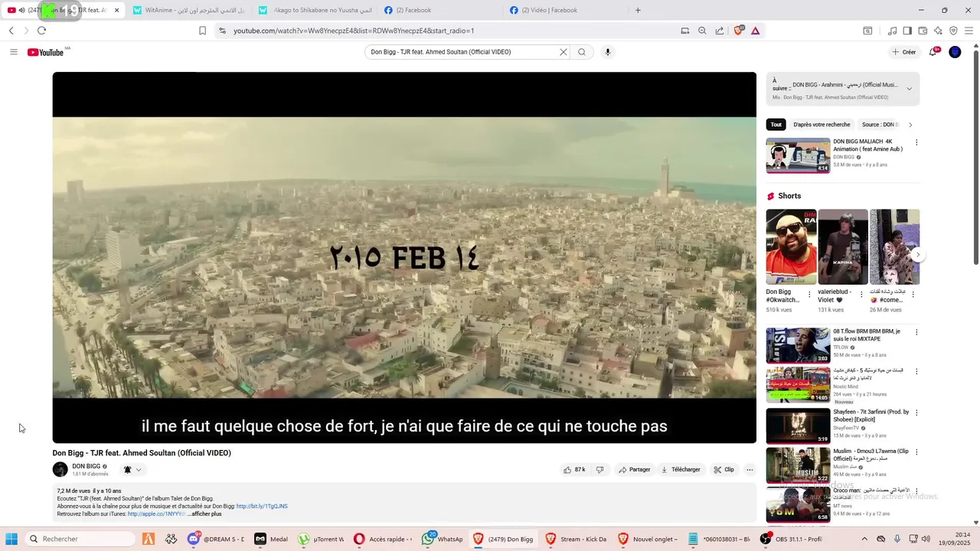Screen dimensions: 980x551
Task: Go back with browser back arrow
Action: click(x=11, y=31)
